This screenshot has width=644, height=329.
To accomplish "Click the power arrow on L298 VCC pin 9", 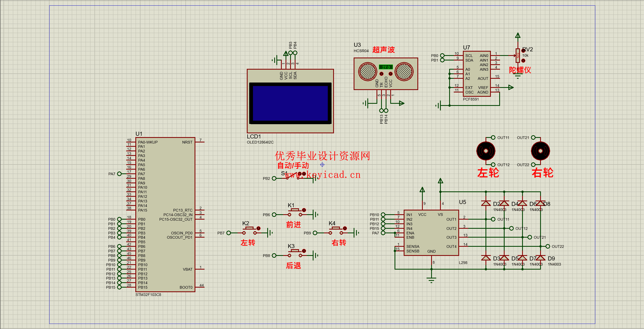I will pos(422,190).
